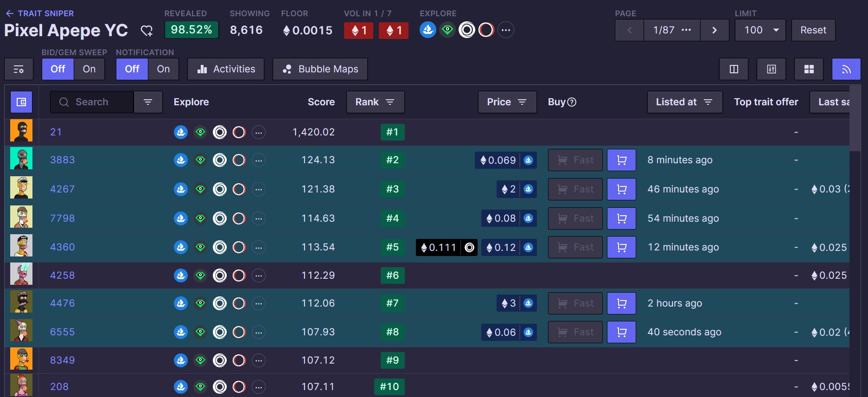Show more explore options in header

(506, 30)
